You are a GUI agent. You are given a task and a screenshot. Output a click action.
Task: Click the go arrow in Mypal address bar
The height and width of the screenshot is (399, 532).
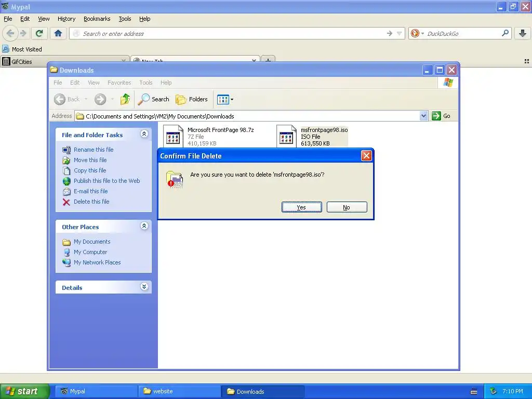click(390, 33)
